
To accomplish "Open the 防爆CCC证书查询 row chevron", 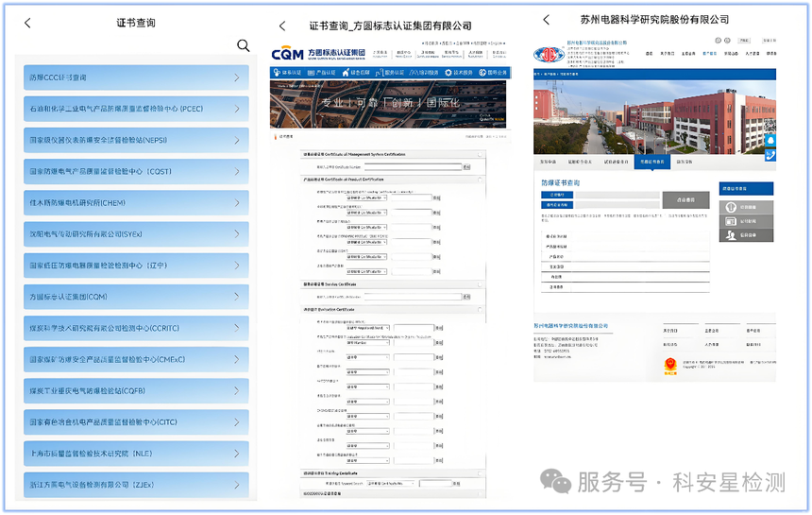I will click(237, 77).
